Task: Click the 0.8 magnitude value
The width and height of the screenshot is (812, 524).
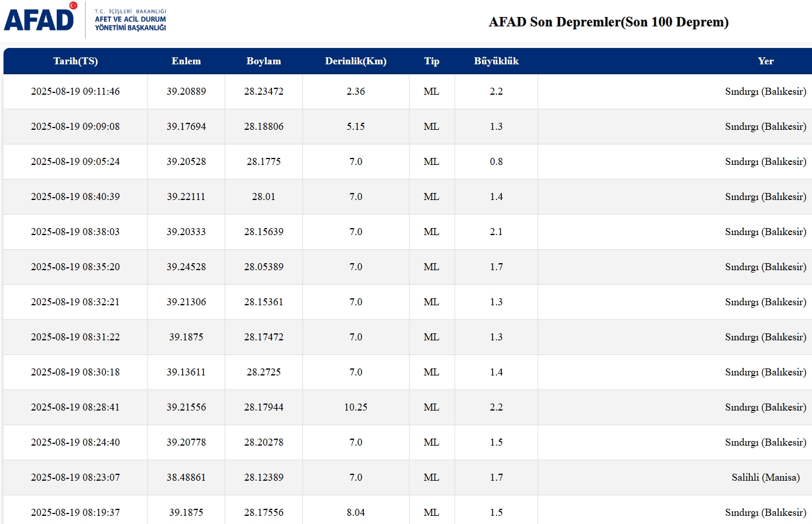Action: point(496,161)
